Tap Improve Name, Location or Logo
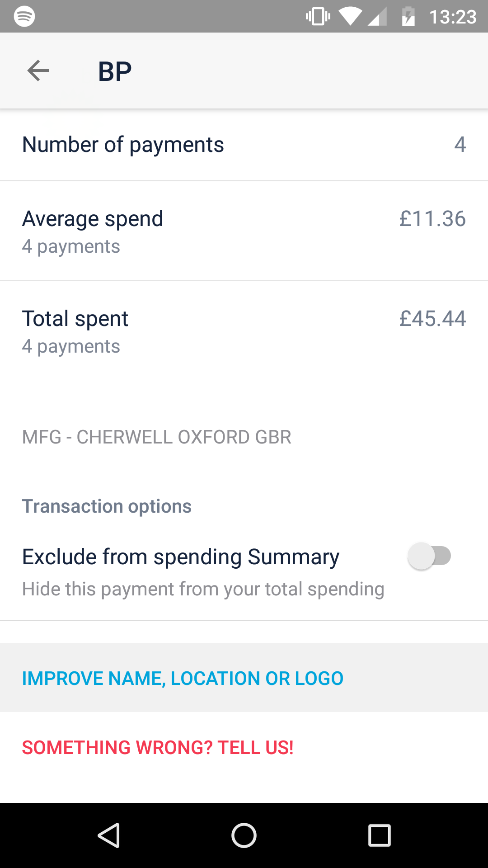The height and width of the screenshot is (868, 488). (183, 678)
